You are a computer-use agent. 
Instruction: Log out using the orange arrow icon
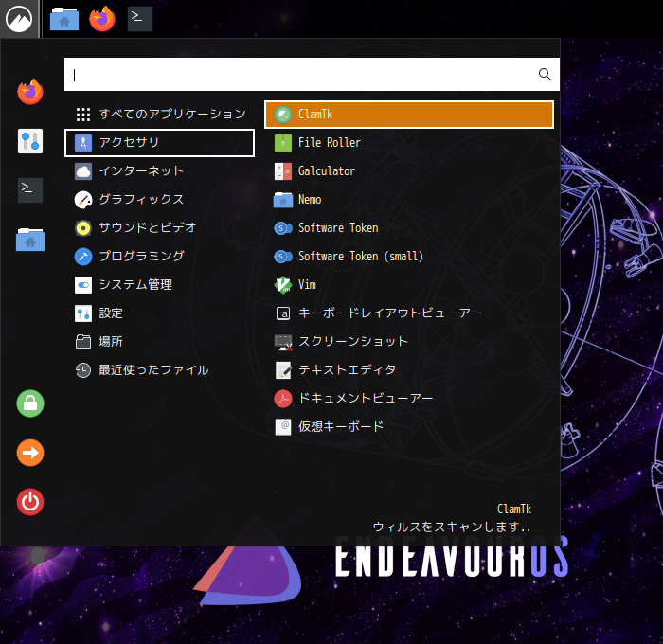coord(30,453)
